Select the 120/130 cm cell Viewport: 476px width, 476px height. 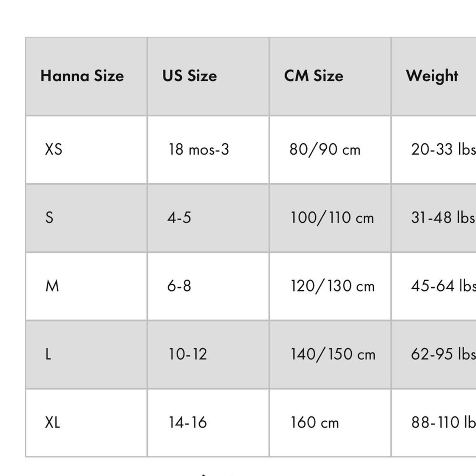(333, 286)
